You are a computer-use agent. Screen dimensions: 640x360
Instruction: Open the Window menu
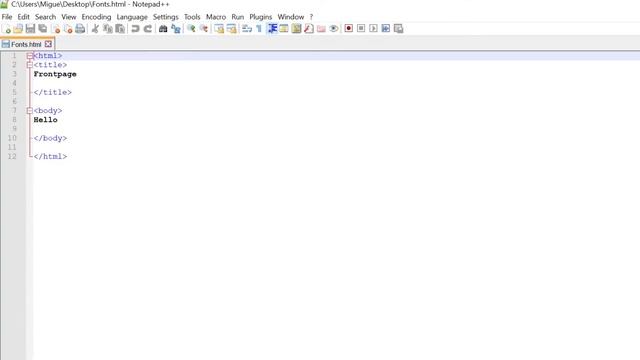point(291,17)
